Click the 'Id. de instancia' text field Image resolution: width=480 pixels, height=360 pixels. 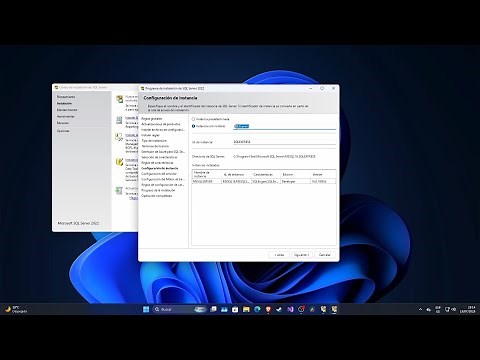point(284,142)
